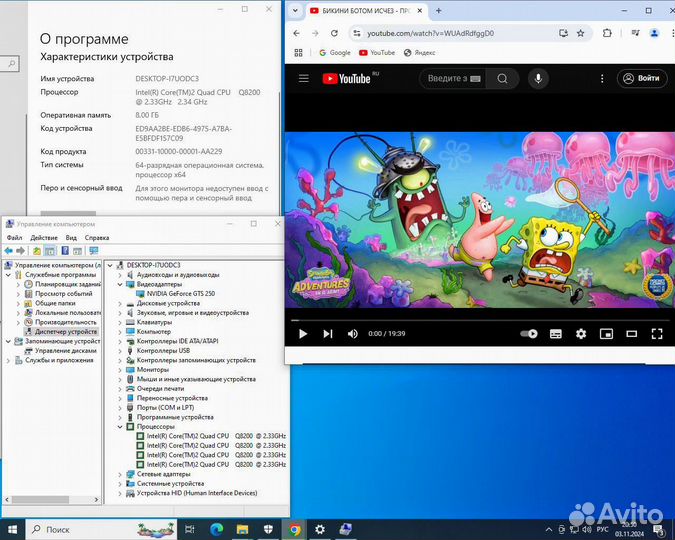Open YouTube three-dot settings menu
Image resolution: width=675 pixels, height=540 pixels.
(x=602, y=78)
